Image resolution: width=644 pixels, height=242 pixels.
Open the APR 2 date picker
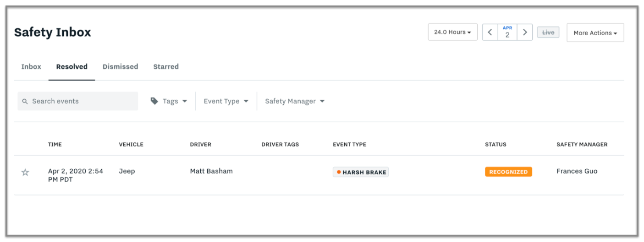tap(507, 32)
